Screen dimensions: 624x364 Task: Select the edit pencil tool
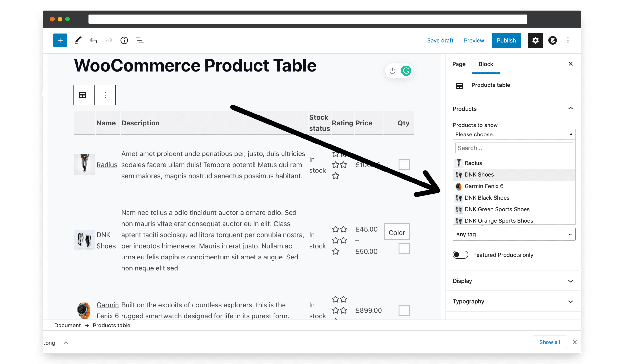click(78, 40)
